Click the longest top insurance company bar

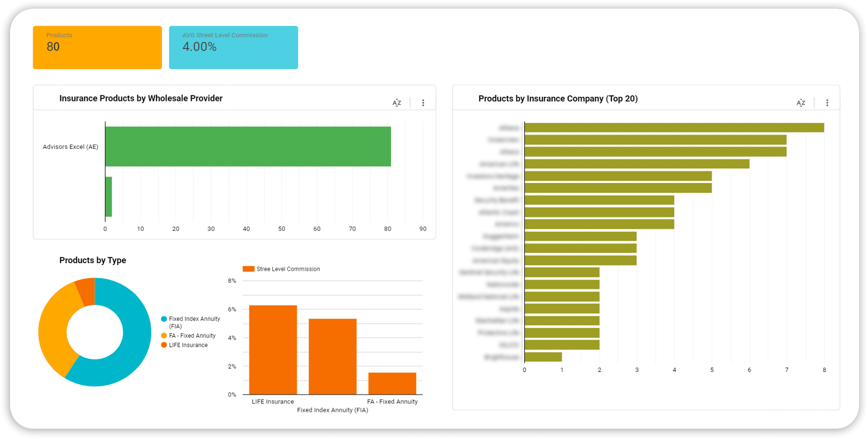[x=674, y=128]
